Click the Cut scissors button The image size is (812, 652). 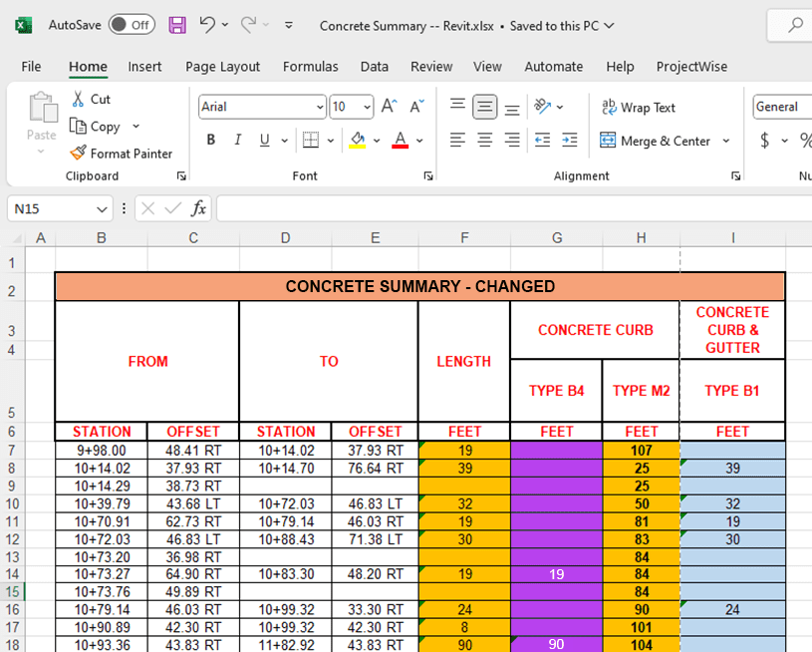(x=91, y=99)
